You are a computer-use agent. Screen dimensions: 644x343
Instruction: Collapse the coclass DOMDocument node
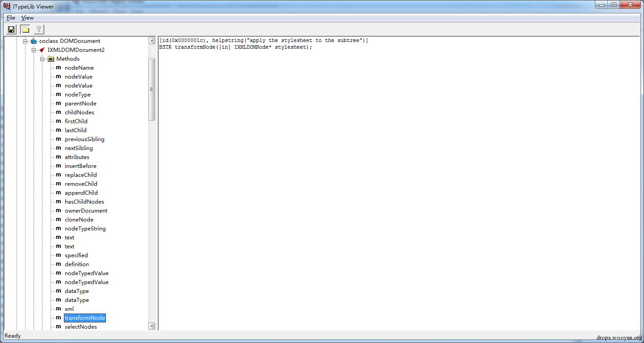[x=25, y=41]
